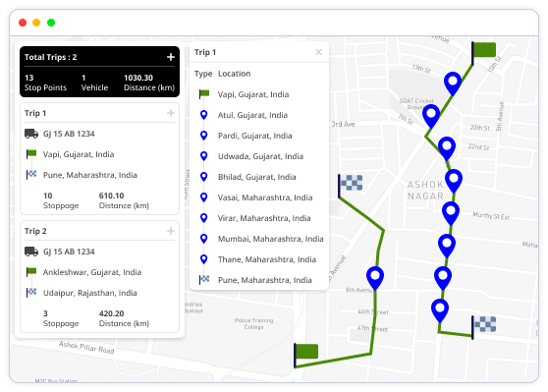Click 610.10 distance value in Trip 1
The width and height of the screenshot is (548, 392).
pos(111,196)
